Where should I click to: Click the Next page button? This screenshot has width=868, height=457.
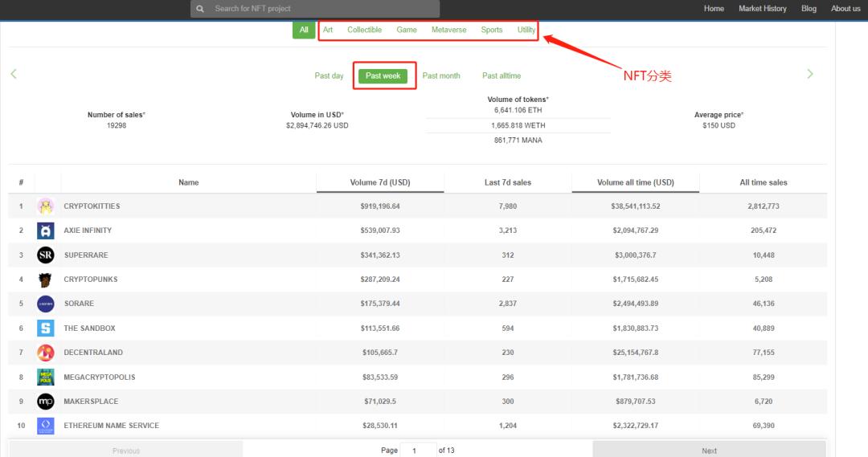pyautogui.click(x=709, y=450)
